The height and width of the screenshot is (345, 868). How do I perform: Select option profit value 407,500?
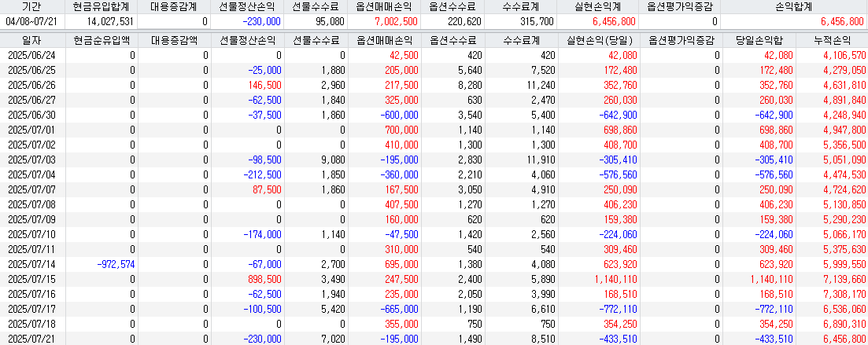401,204
